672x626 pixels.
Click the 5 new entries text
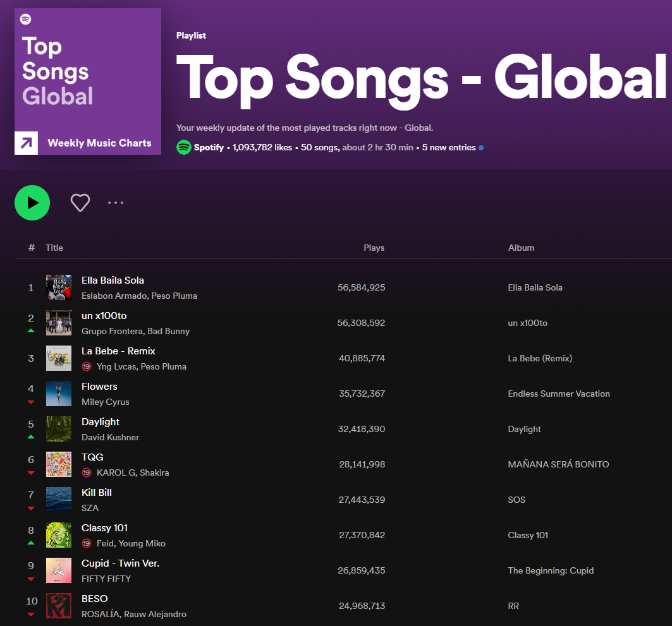point(449,147)
